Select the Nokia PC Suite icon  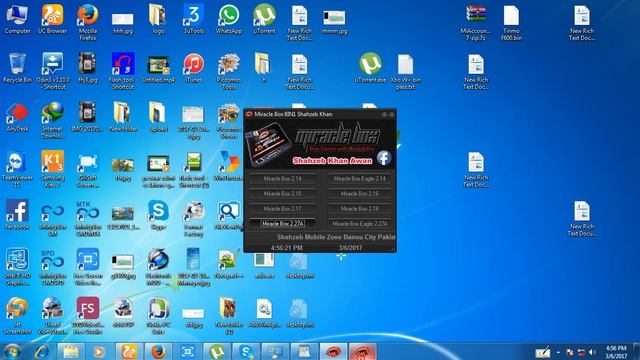pyautogui.click(x=158, y=316)
